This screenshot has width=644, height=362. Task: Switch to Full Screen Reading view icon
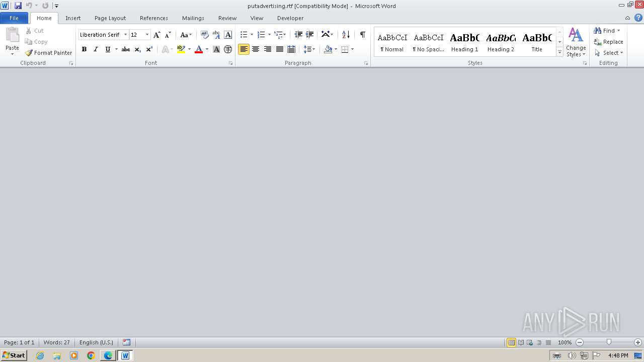[521, 342]
